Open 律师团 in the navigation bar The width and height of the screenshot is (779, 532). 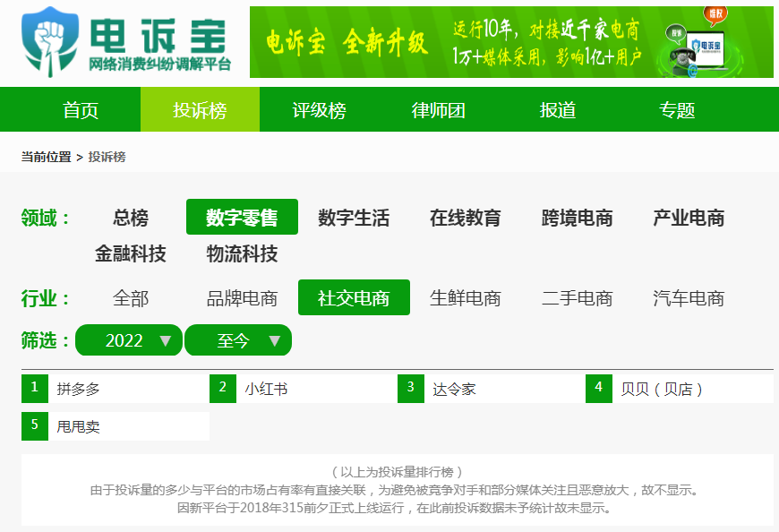click(x=438, y=110)
